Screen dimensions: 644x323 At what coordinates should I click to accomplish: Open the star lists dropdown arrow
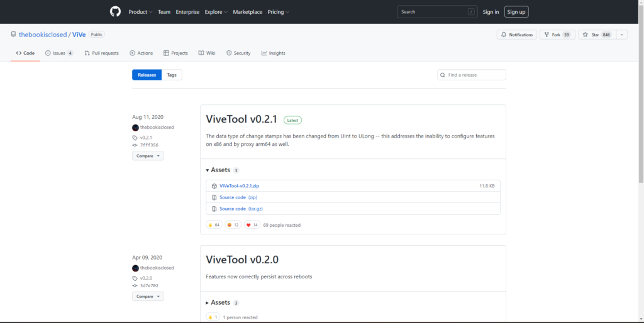click(622, 35)
